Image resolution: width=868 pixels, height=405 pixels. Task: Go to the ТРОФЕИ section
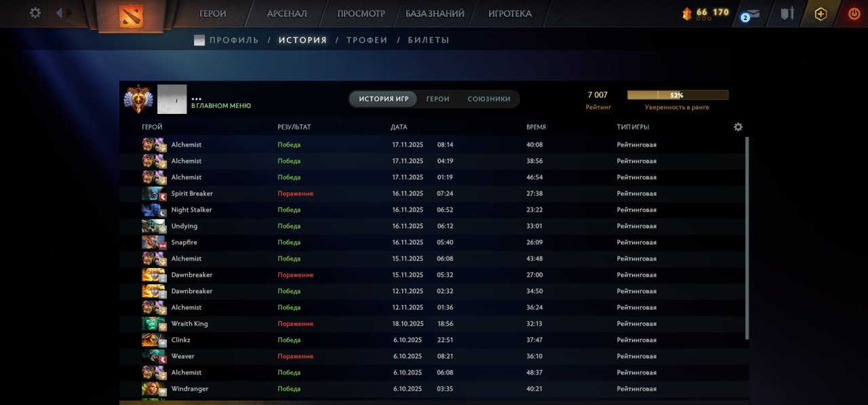[367, 40]
